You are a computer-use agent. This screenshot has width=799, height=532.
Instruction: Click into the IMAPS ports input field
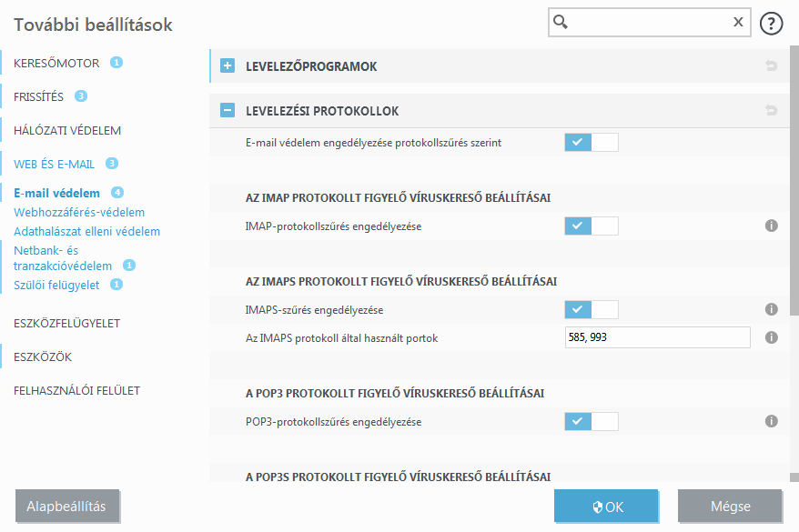coord(657,337)
